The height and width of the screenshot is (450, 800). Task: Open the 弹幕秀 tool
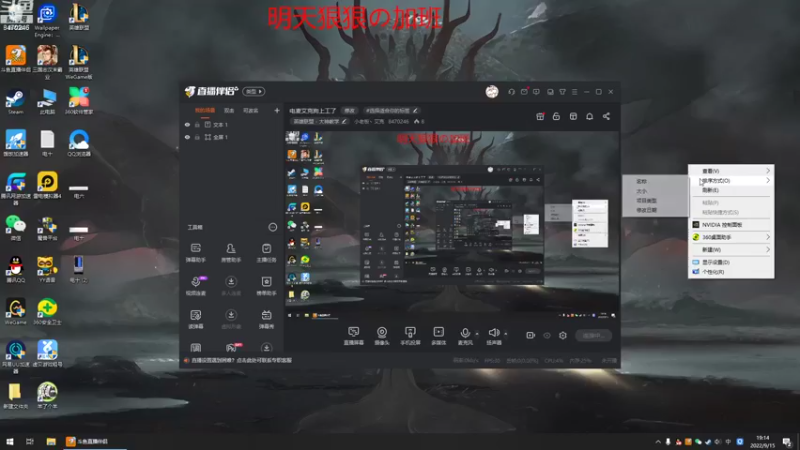click(x=266, y=319)
